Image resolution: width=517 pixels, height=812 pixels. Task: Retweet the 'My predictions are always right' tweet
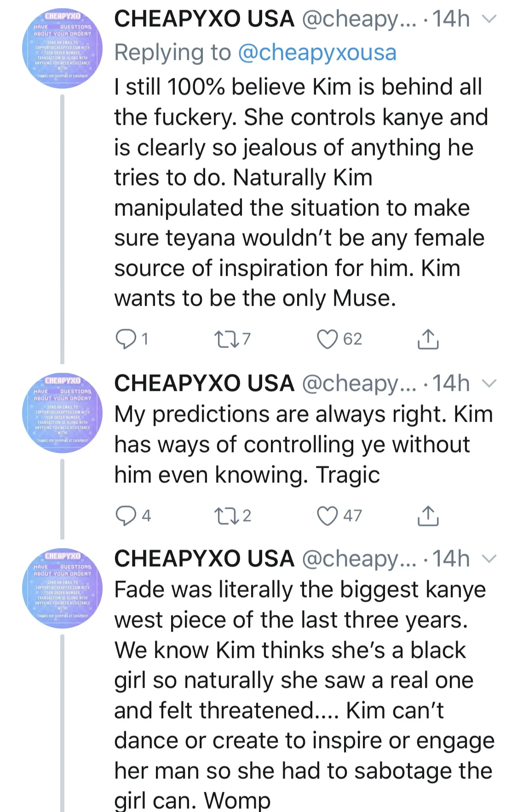(226, 516)
